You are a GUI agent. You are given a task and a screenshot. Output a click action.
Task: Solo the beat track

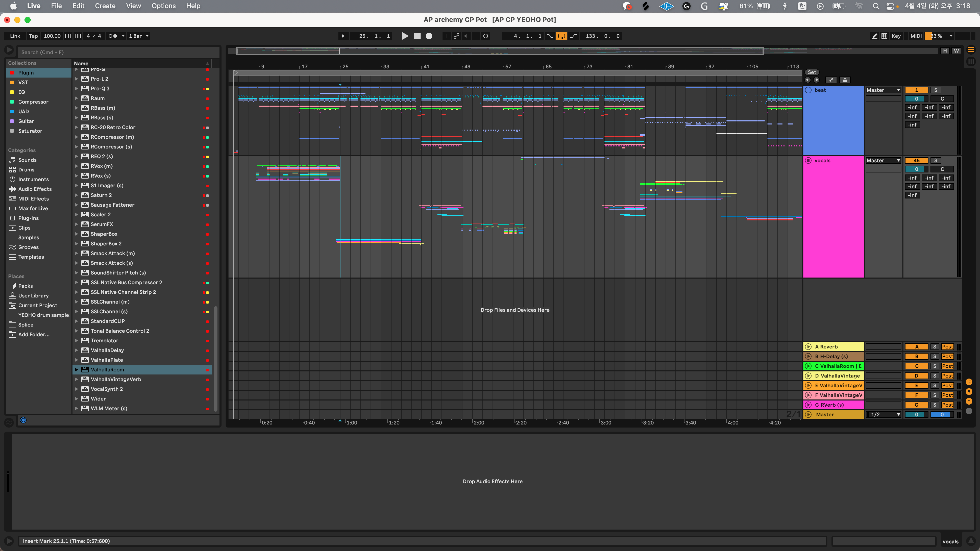(936, 90)
